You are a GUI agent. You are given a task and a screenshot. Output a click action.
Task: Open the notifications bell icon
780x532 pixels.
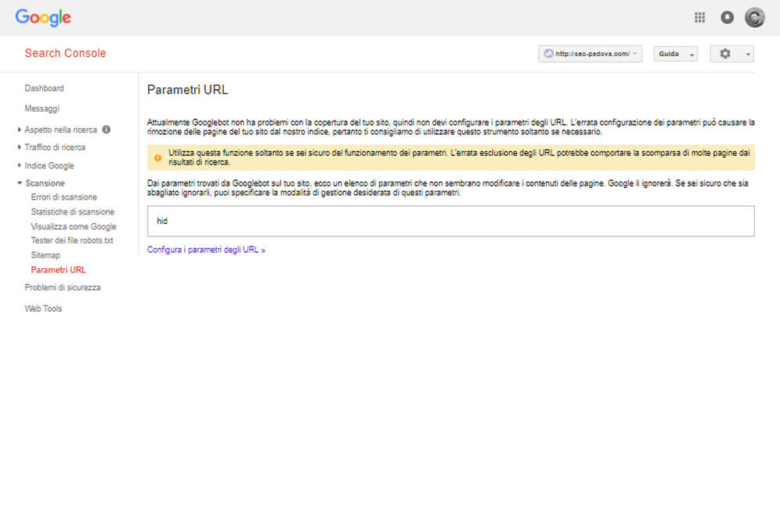(727, 17)
